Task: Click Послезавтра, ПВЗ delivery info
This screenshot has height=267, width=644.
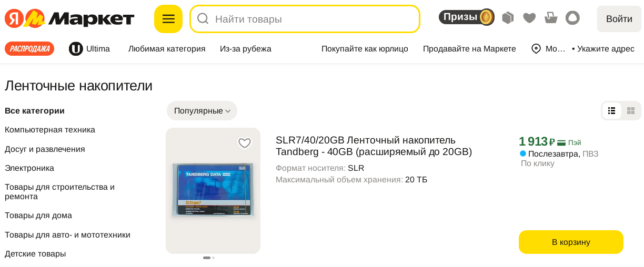Action: point(563,154)
